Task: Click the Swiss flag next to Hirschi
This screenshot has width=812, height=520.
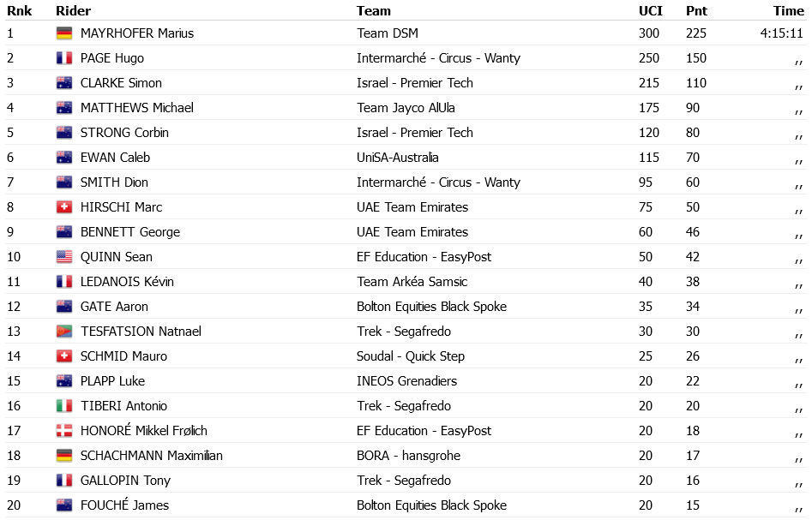Action: coord(63,207)
